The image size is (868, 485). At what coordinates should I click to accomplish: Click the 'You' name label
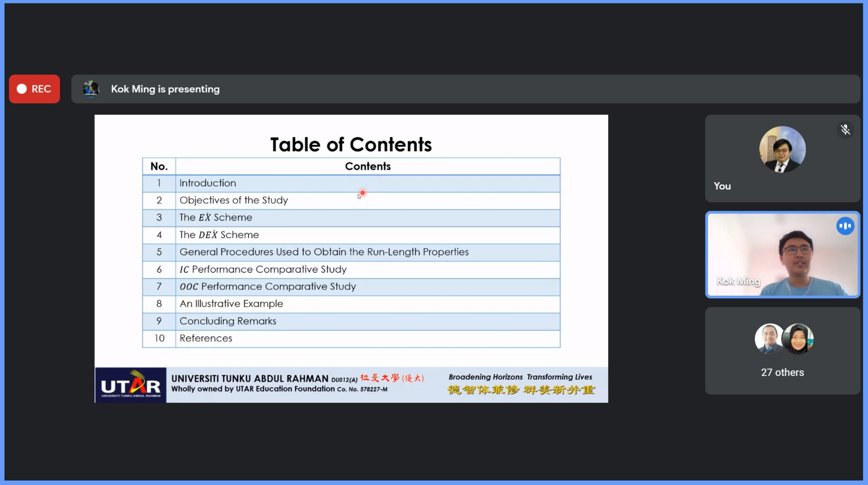pos(722,186)
